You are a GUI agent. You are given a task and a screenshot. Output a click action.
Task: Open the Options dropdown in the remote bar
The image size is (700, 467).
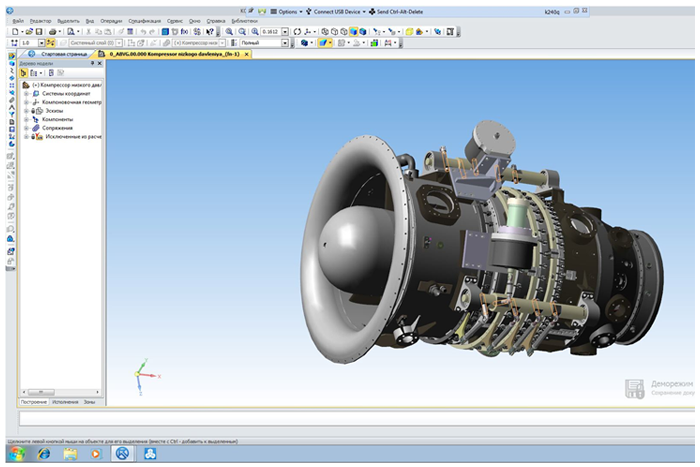click(x=287, y=12)
